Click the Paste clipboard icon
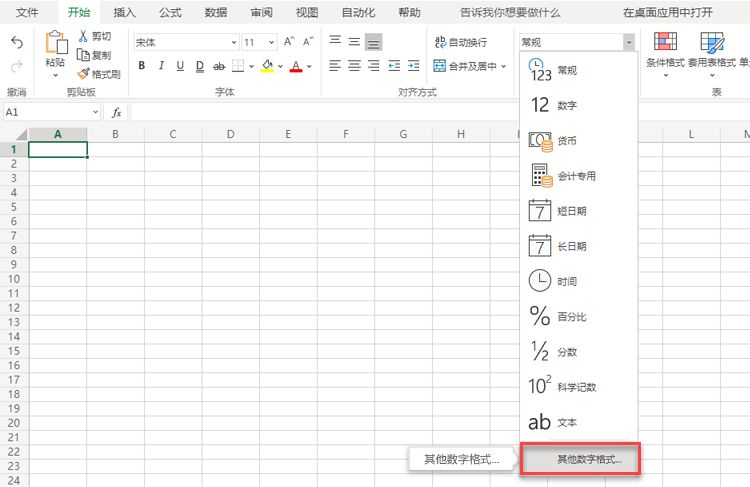The image size is (750, 487). (x=56, y=43)
